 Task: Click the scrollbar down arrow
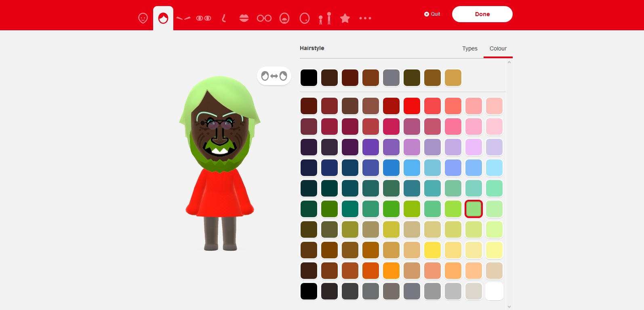(x=509, y=307)
